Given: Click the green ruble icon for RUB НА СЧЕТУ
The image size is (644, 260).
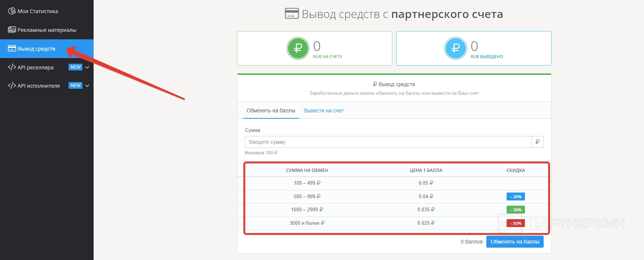Looking at the screenshot, I should coord(298,48).
